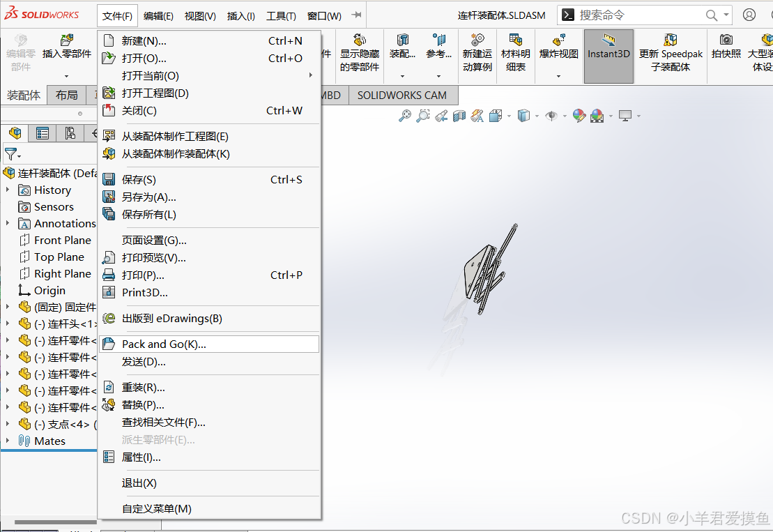Select 重装(R)... menu entry
The width and height of the screenshot is (773, 532).
tap(209, 388)
